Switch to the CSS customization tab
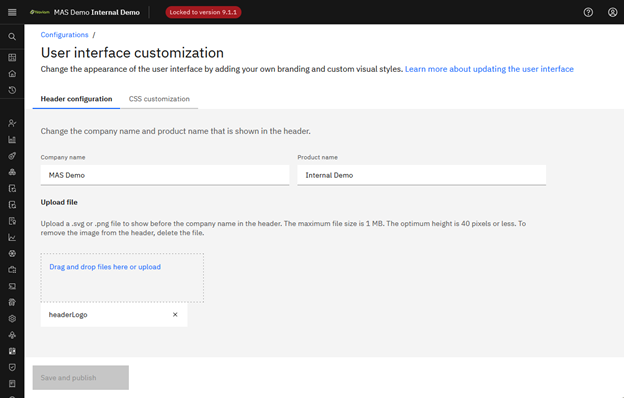This screenshot has width=624, height=399. coord(159,99)
